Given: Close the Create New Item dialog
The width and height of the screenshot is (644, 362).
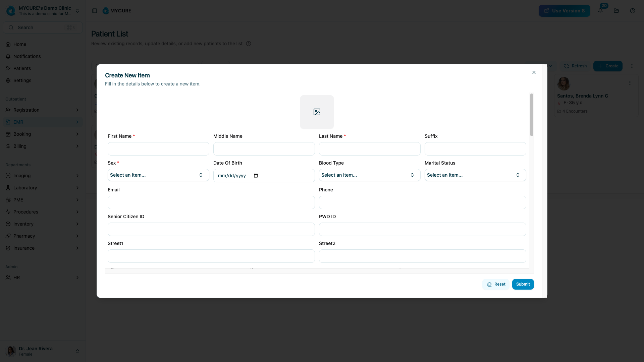Looking at the screenshot, I should 534,72.
